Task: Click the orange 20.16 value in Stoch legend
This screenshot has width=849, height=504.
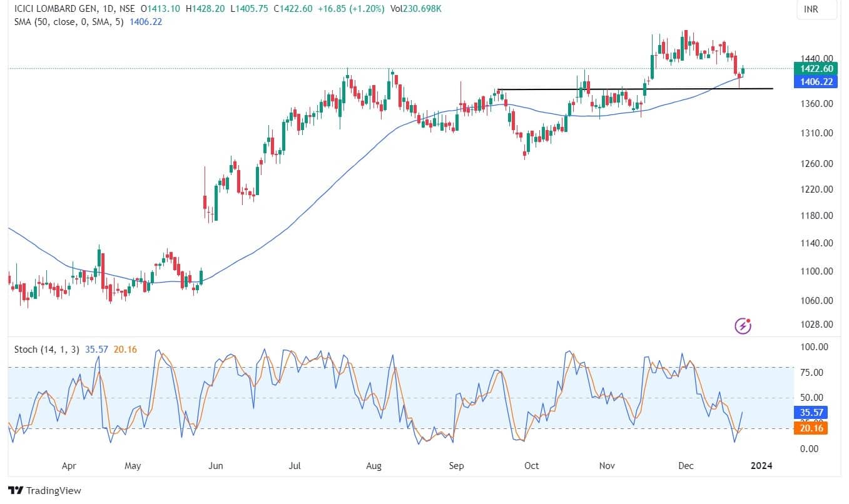Action: click(125, 350)
